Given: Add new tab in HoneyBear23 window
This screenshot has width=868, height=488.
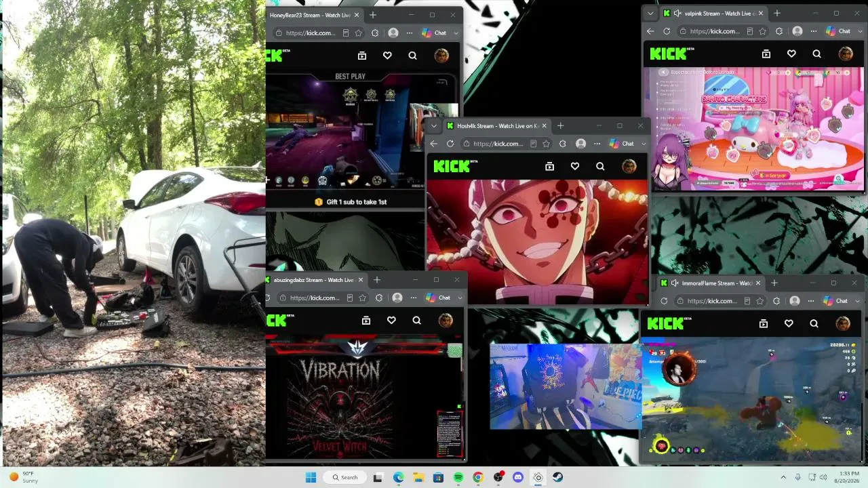Looking at the screenshot, I should click(372, 15).
